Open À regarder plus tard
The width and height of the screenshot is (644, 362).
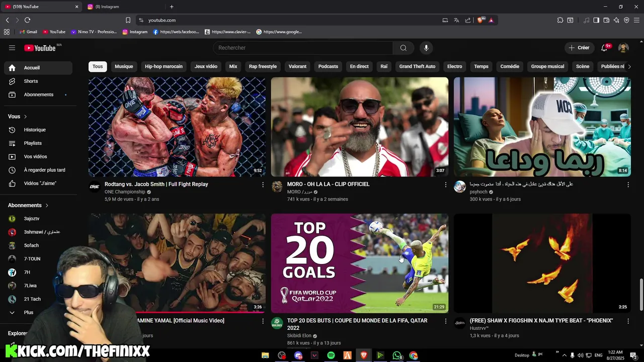(38, 170)
